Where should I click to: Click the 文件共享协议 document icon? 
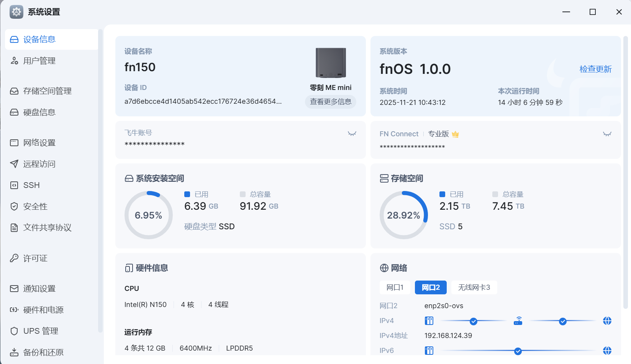(14, 228)
